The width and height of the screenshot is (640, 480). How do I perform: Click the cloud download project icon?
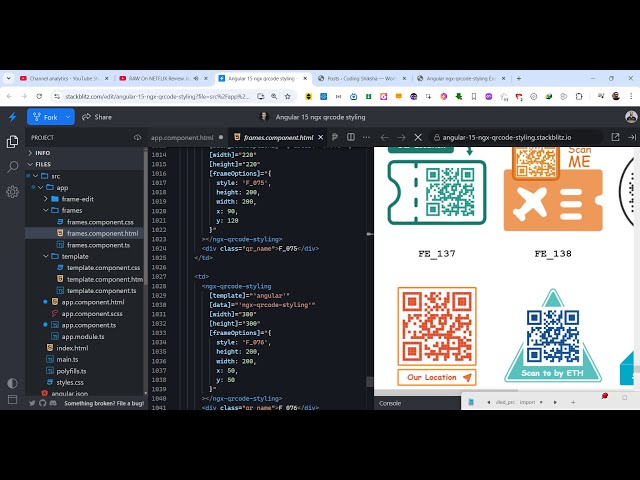(x=137, y=137)
